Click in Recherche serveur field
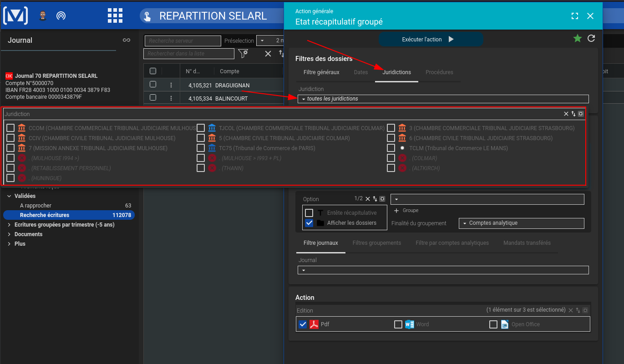Screen dimensions: 624x364 pos(183,41)
